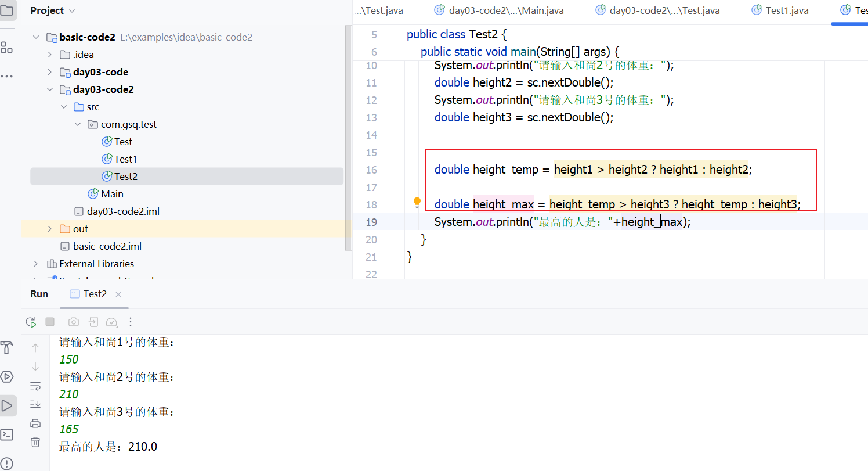The width and height of the screenshot is (868, 471).
Task: Toggle scroll to end of console
Action: pos(35,404)
